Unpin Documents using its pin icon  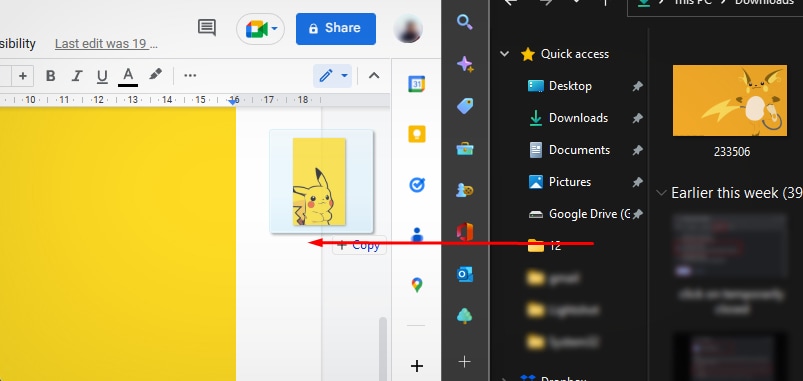click(638, 150)
